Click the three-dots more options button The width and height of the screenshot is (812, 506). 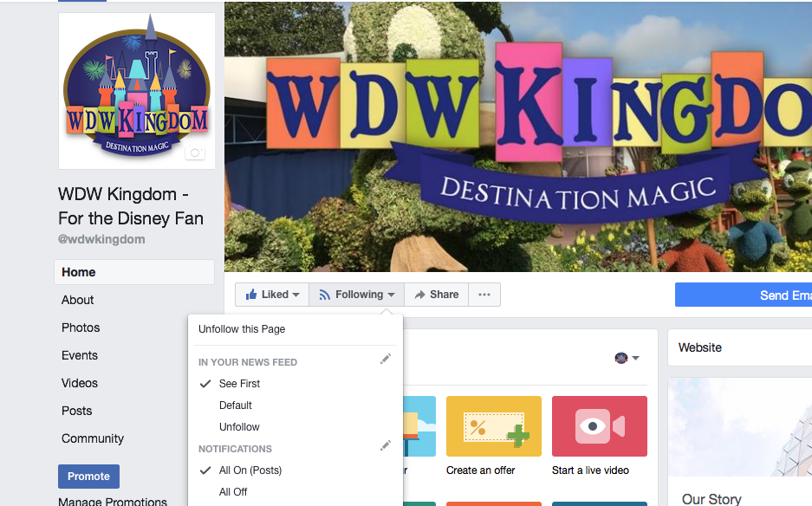coord(484,295)
